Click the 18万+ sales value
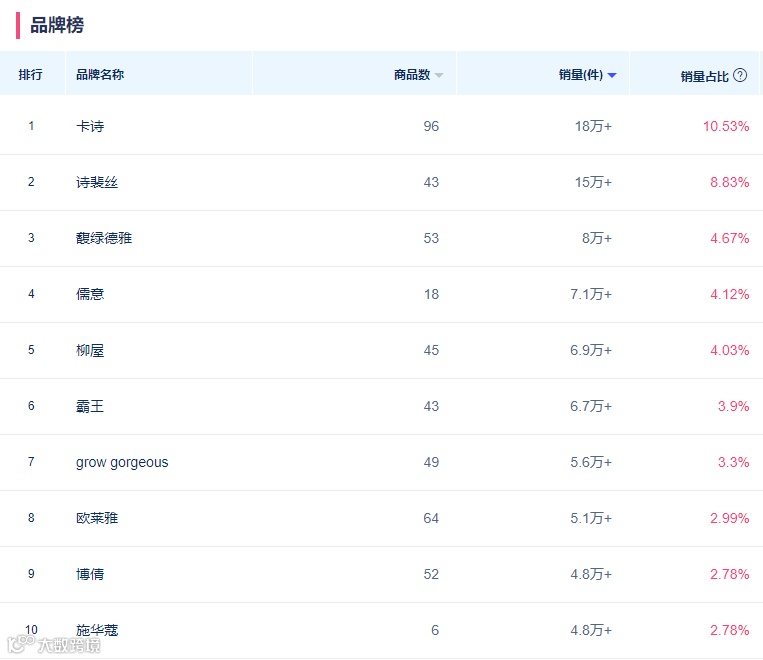 593,126
